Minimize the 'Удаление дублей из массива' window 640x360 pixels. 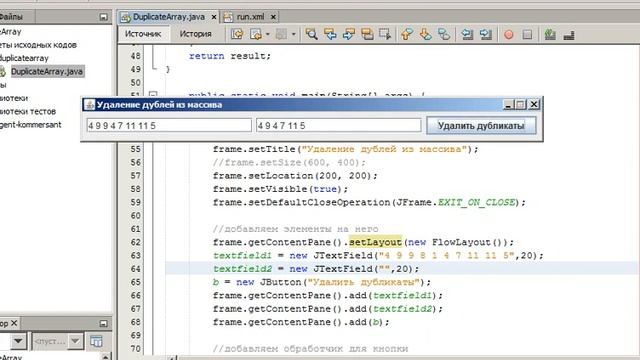click(x=508, y=105)
